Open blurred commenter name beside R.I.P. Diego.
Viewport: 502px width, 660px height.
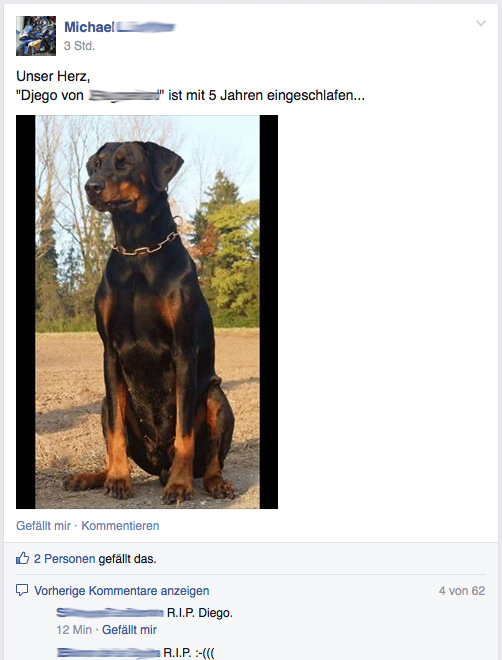click(x=110, y=612)
